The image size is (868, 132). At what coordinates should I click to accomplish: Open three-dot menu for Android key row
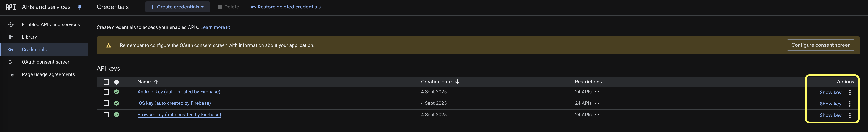point(850,92)
